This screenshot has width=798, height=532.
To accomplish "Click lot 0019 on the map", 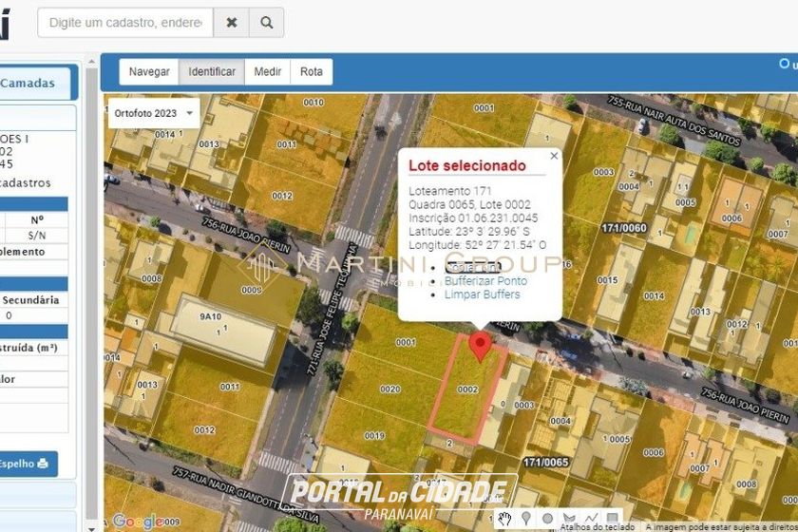I will pos(374,436).
